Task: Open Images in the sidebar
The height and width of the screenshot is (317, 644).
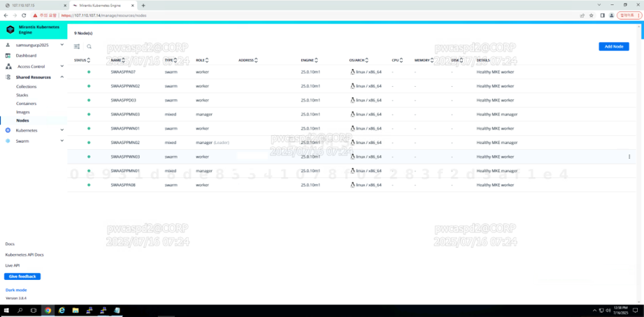Action: pos(23,112)
